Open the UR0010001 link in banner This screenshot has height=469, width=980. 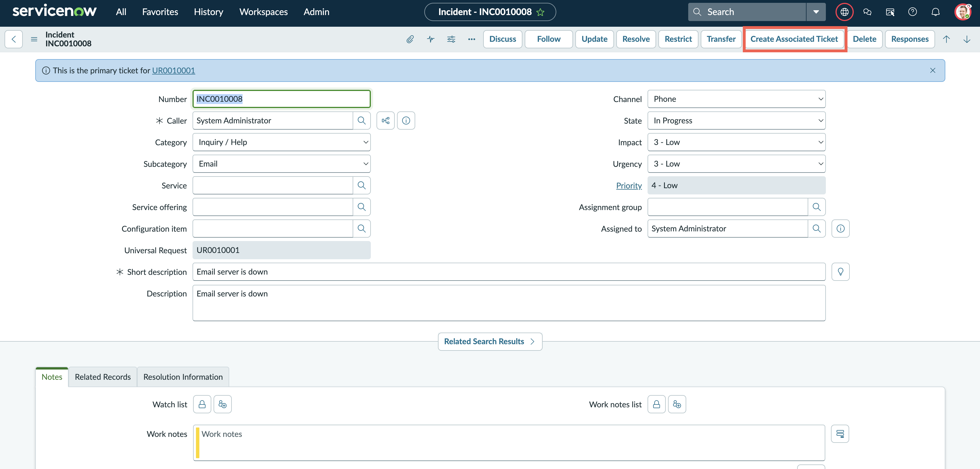[x=173, y=70]
